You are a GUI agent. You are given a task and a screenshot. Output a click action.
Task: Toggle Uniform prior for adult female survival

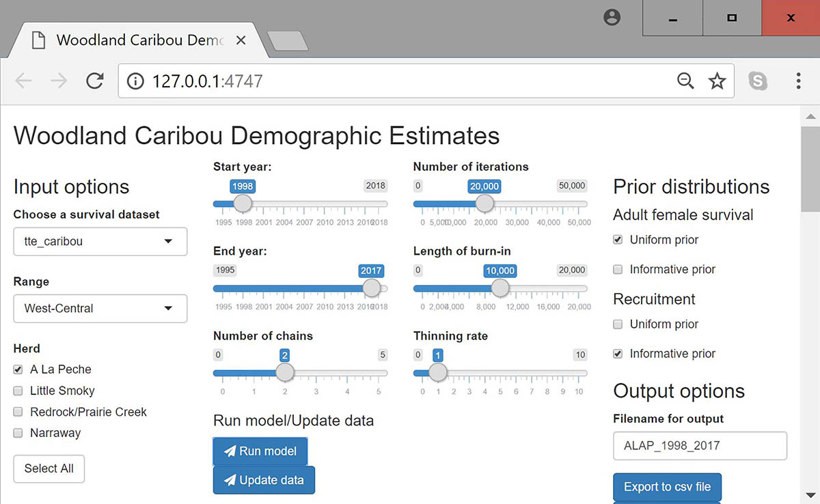pyautogui.click(x=618, y=240)
